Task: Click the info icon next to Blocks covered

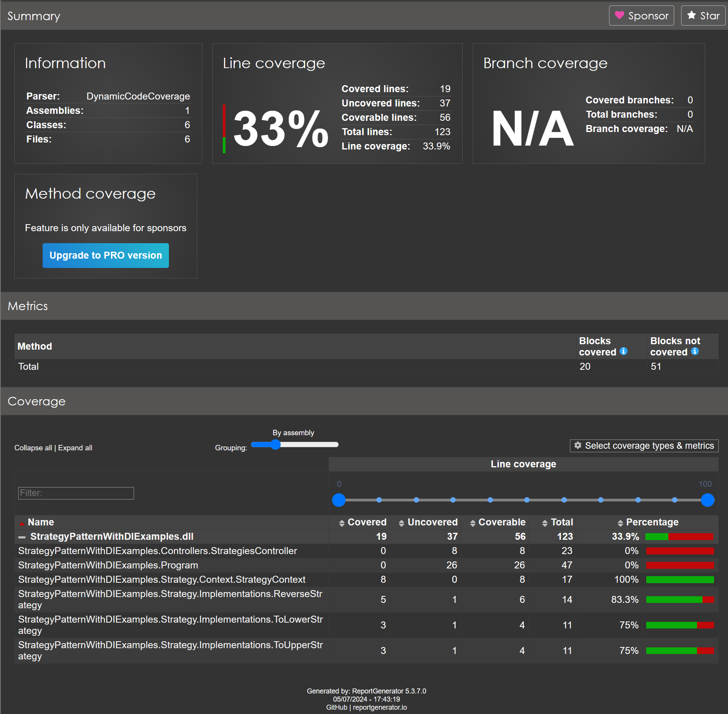Action: (x=623, y=351)
